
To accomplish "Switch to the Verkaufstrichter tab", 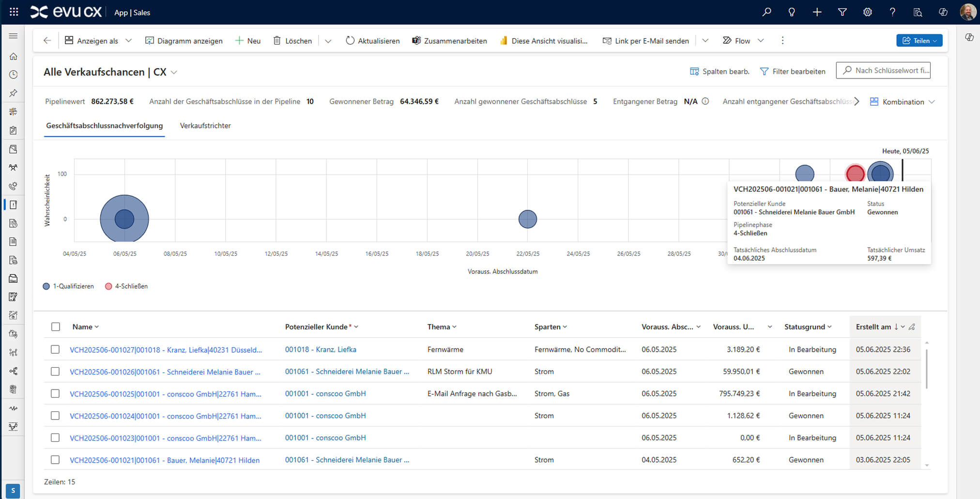I will point(205,125).
